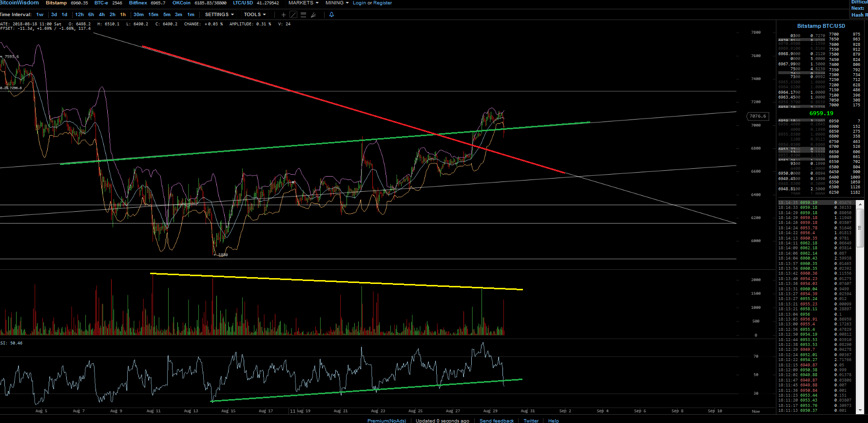Click the Now label on time axis

[x=756, y=411]
